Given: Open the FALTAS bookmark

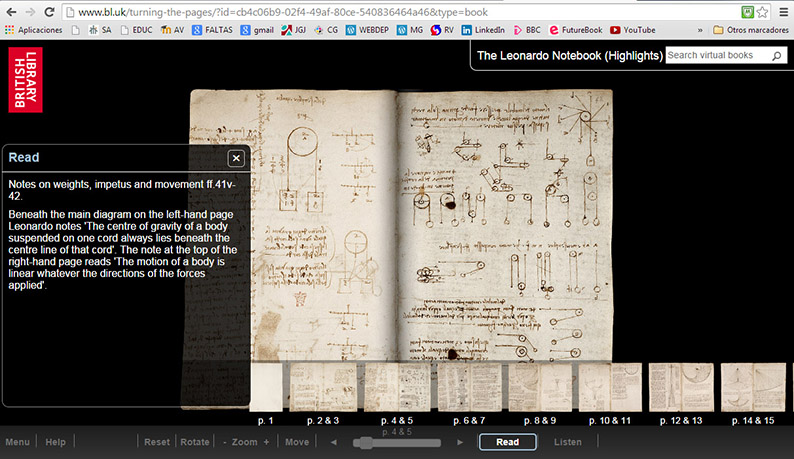Looking at the screenshot, I should pyautogui.click(x=212, y=30).
